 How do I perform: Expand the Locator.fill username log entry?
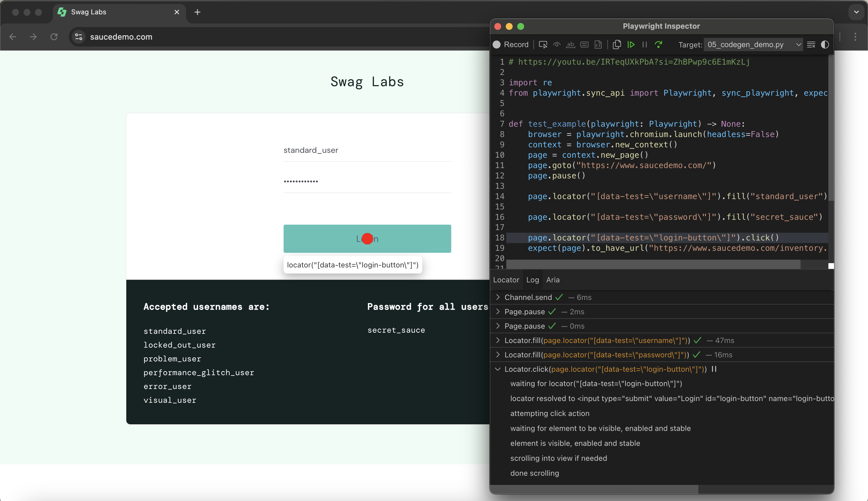coord(498,340)
